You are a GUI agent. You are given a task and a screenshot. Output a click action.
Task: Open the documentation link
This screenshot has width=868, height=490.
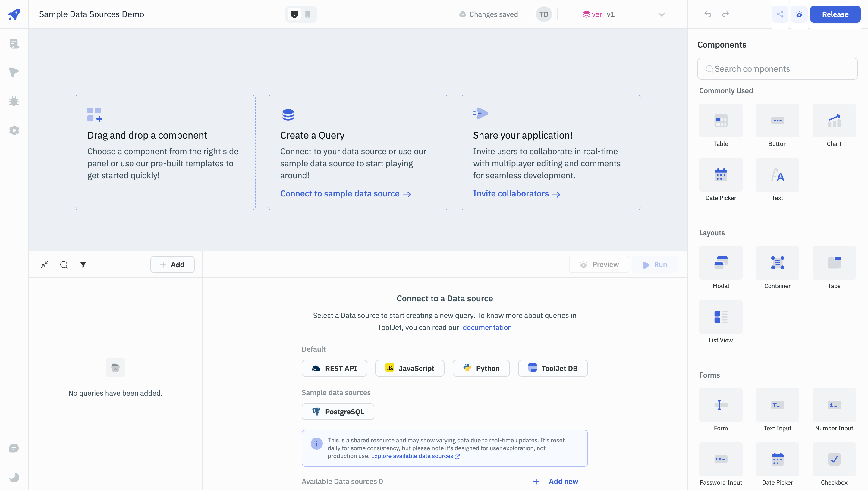487,327
